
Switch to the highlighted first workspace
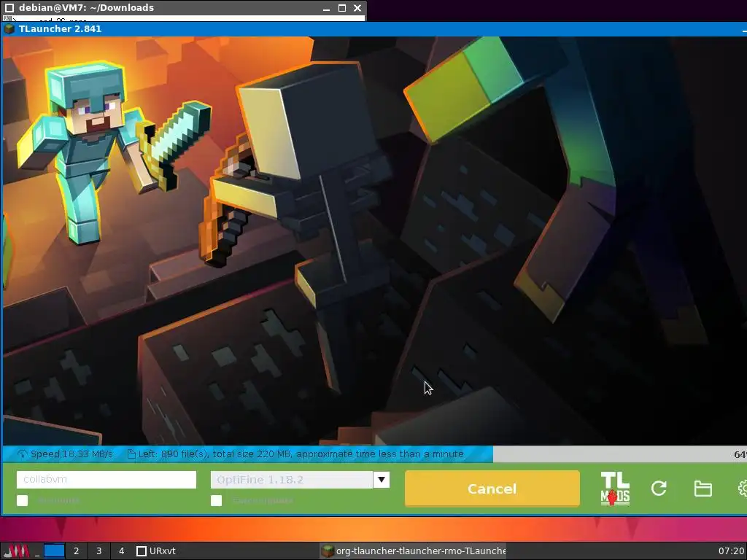54,551
